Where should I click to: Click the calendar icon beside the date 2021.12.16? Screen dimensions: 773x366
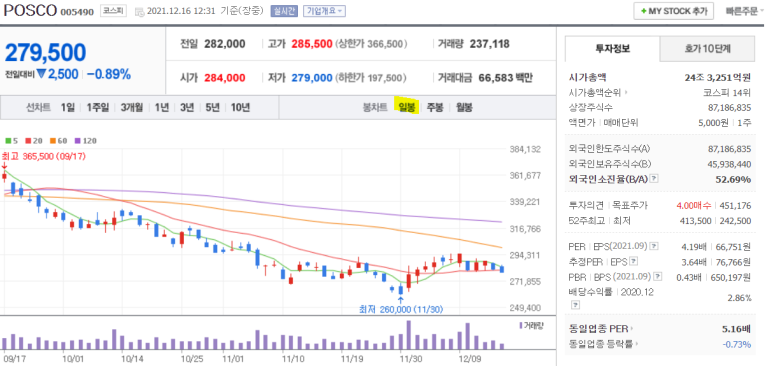140,11
